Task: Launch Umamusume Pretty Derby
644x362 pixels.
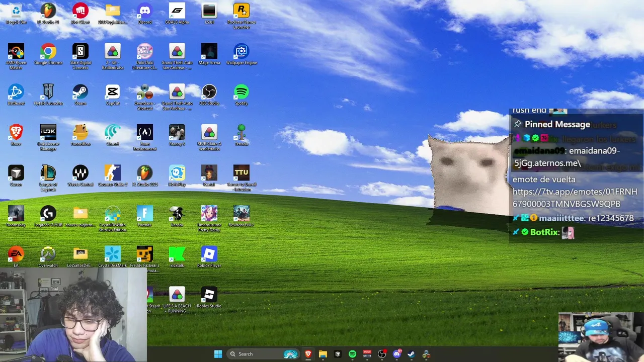Action: click(x=209, y=219)
